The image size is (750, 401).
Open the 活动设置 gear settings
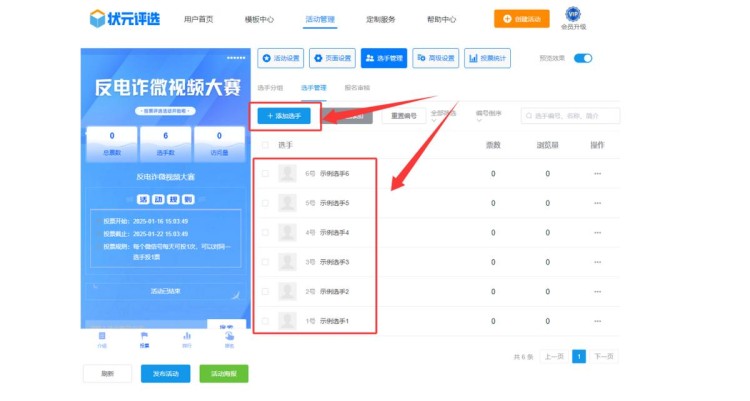279,58
